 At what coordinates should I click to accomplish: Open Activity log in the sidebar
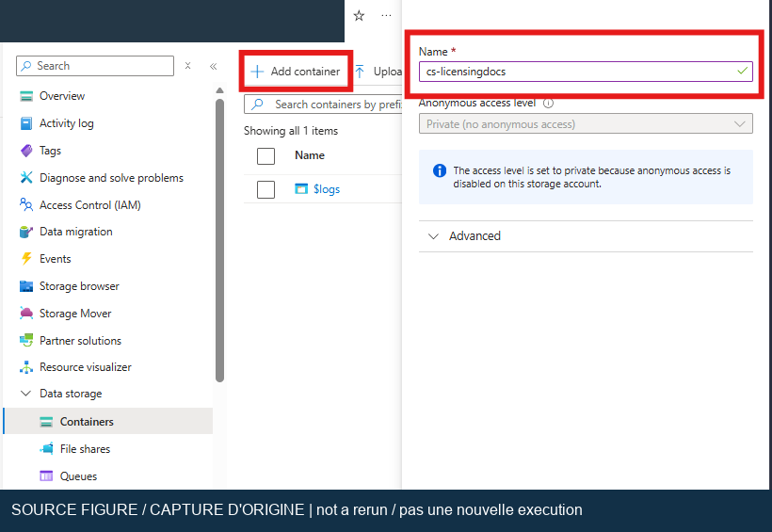tap(67, 123)
